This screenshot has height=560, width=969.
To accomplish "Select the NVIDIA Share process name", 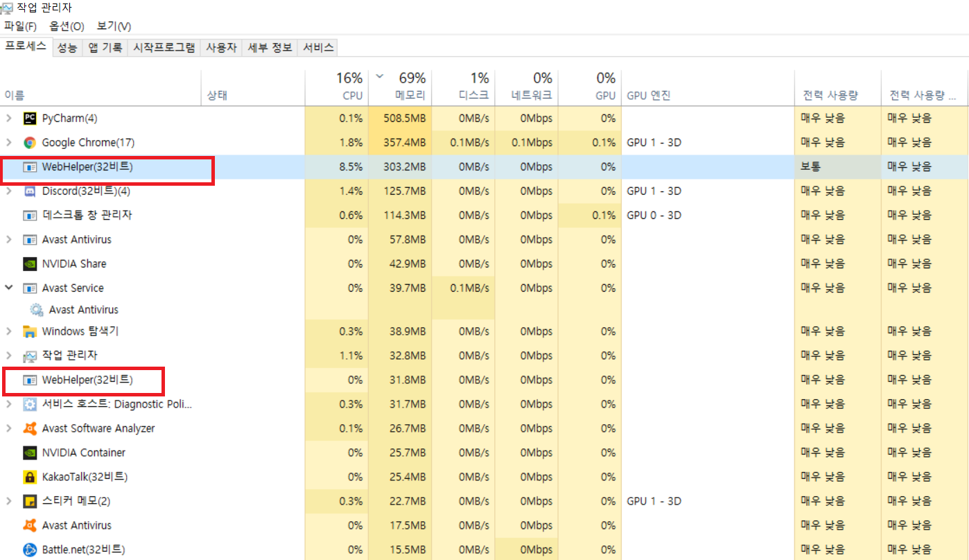I will [74, 264].
